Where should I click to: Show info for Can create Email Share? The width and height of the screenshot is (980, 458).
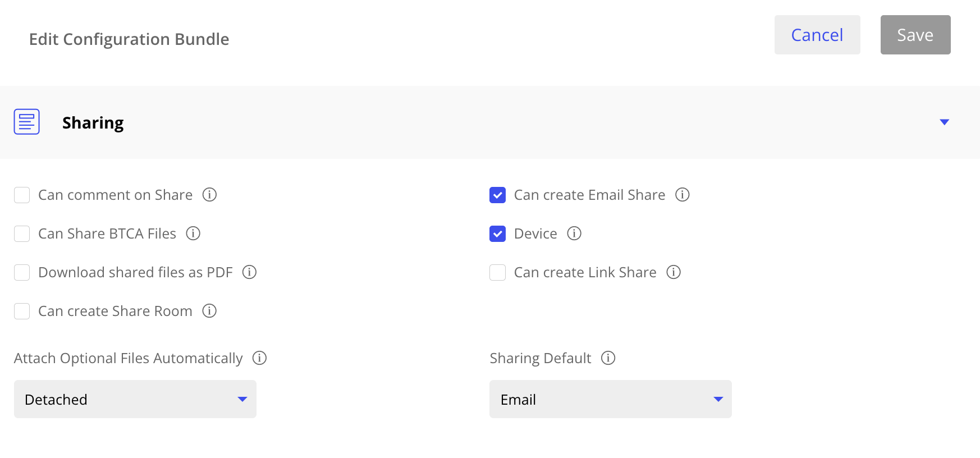pyautogui.click(x=683, y=195)
